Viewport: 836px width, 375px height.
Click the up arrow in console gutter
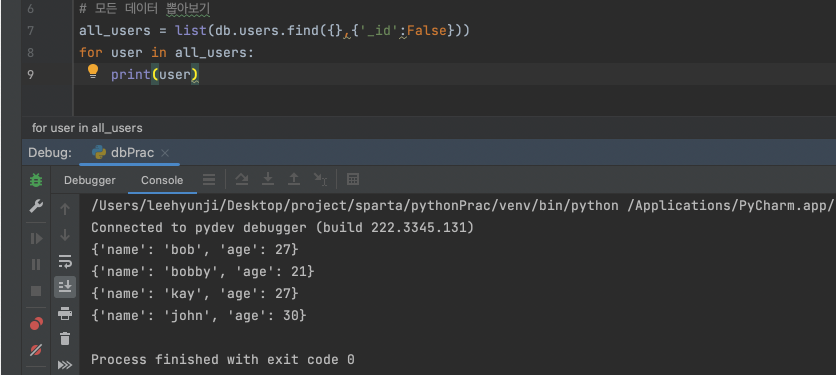pos(65,209)
